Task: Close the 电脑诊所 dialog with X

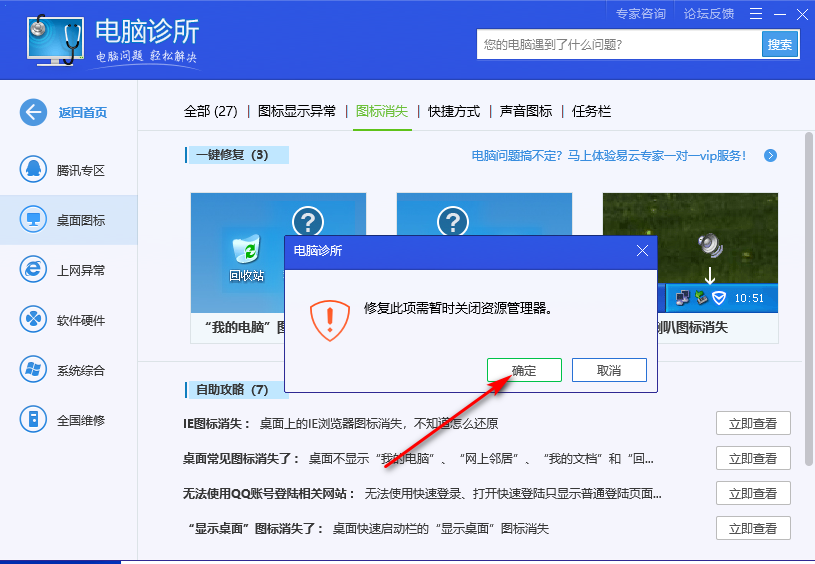Action: click(642, 251)
